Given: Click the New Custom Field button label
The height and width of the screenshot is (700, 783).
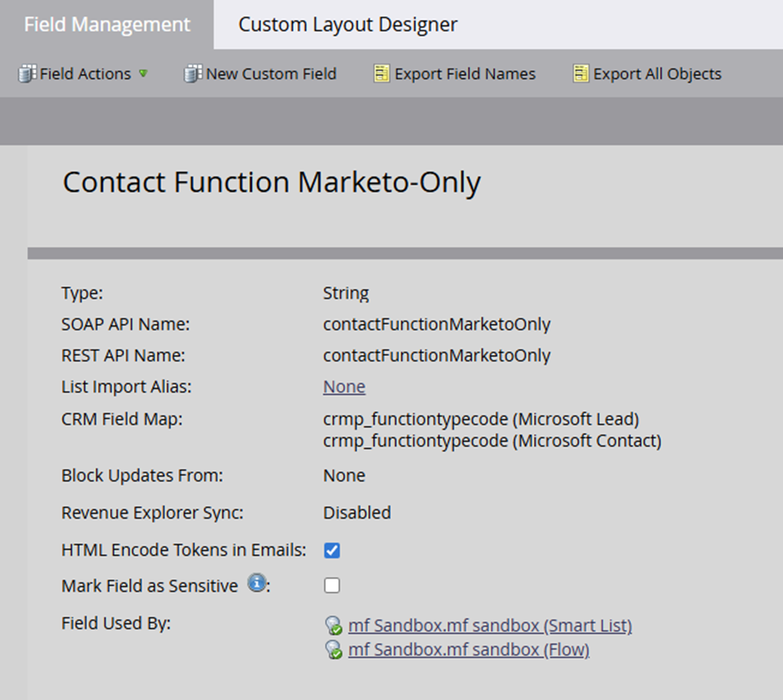Looking at the screenshot, I should (271, 74).
